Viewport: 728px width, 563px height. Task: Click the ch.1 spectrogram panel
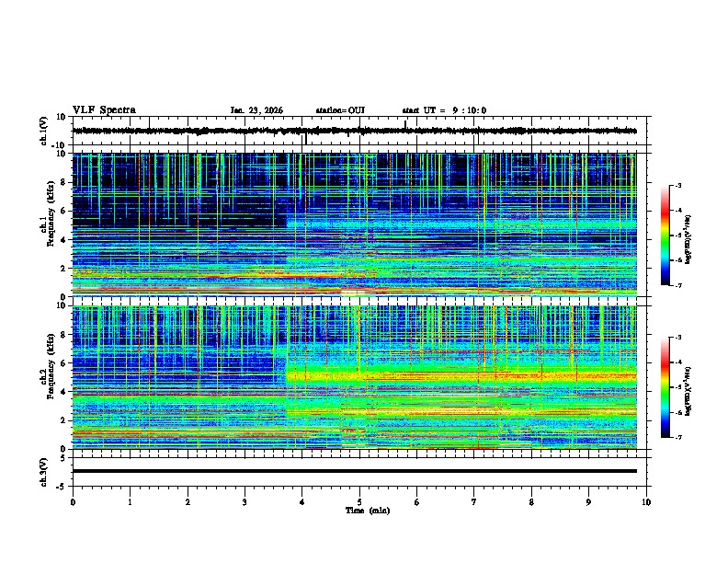click(x=354, y=224)
